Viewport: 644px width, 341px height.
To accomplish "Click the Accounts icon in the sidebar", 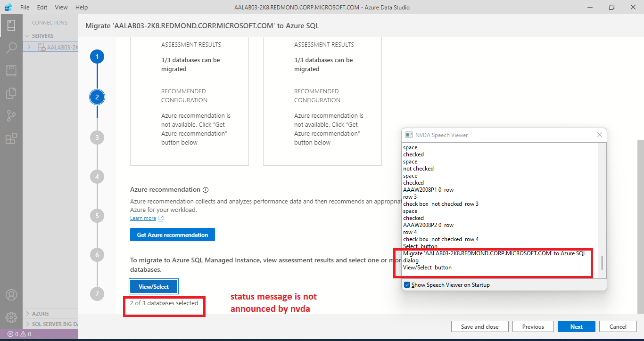I will click(11, 293).
